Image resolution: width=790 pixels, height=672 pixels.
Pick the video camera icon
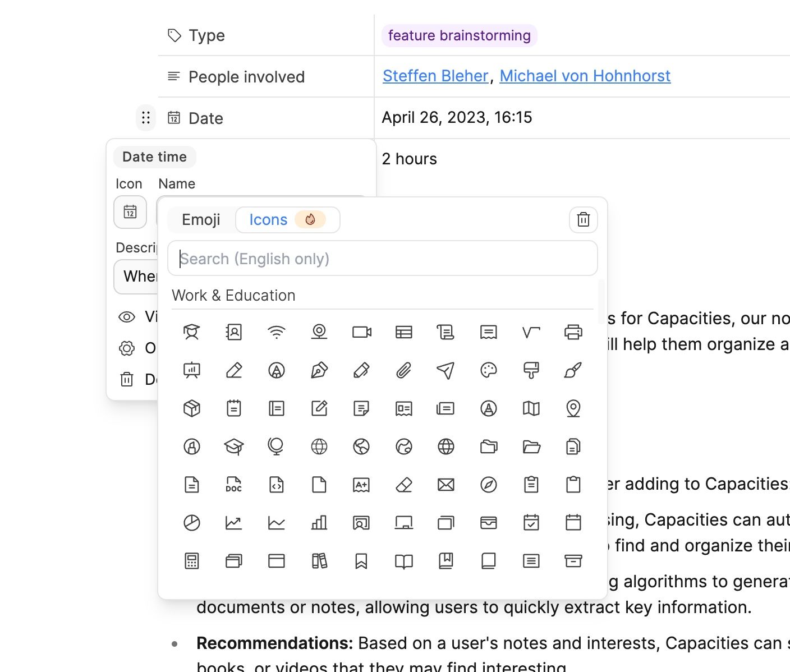click(x=361, y=332)
